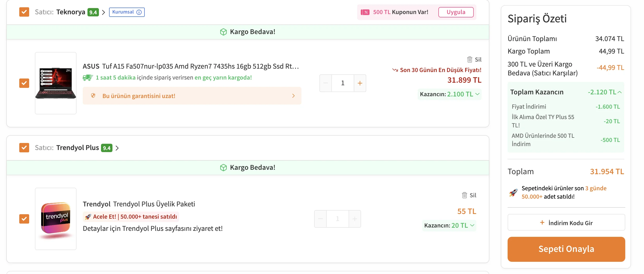This screenshot has height=274, width=644.
Task: Click the 'AMD Ürünlerinde 500 TL İndirim' text
Action: (543, 140)
